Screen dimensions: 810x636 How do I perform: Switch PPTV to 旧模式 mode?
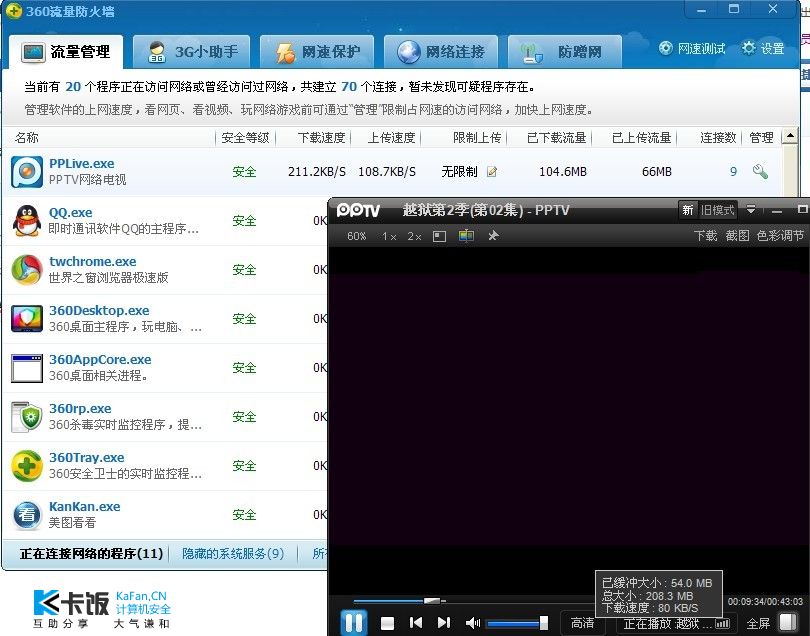(718, 210)
